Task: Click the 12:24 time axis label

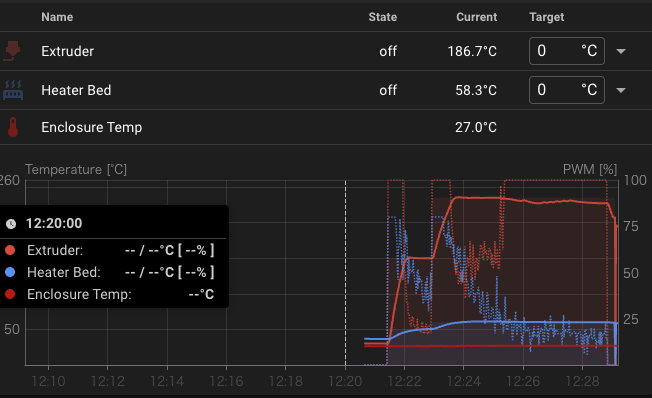Action: tap(464, 381)
